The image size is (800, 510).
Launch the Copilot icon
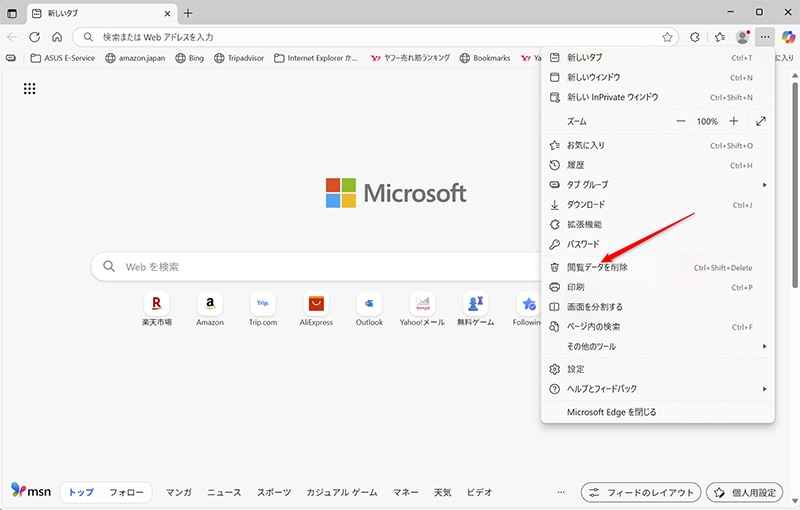(788, 37)
